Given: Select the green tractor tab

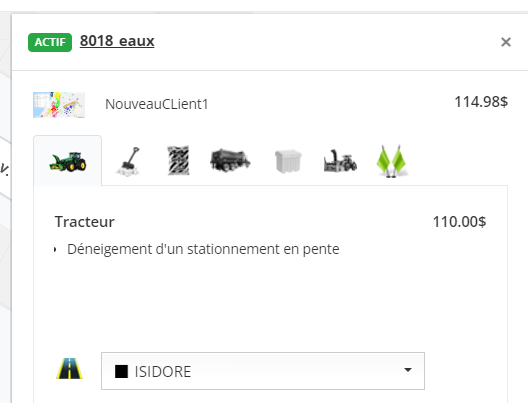Looking at the screenshot, I should [68, 161].
